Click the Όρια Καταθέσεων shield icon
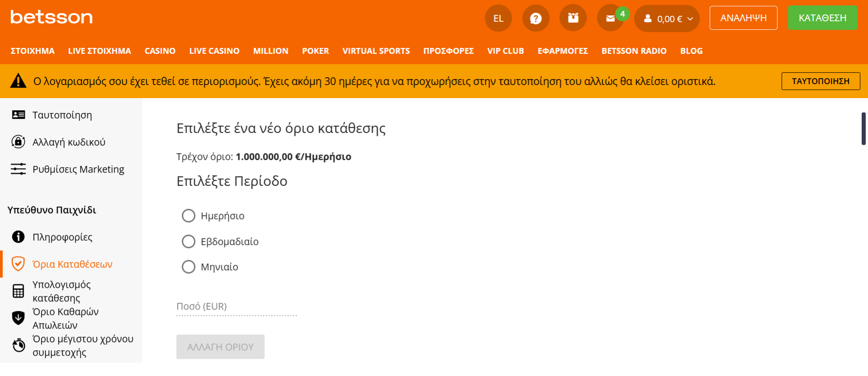Image resolution: width=868 pixels, height=376 pixels. click(x=18, y=263)
